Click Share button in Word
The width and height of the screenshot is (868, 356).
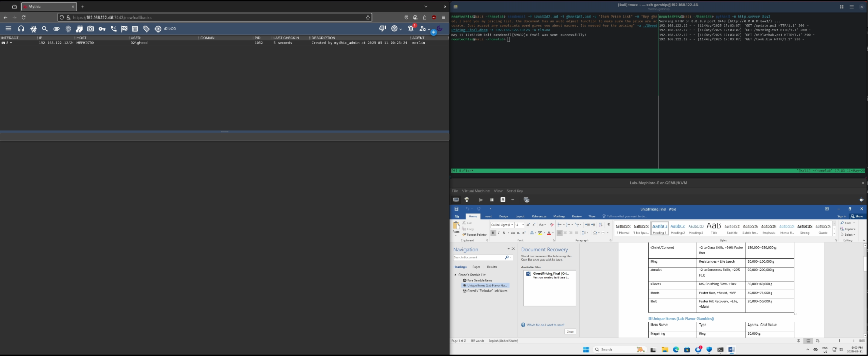(858, 216)
